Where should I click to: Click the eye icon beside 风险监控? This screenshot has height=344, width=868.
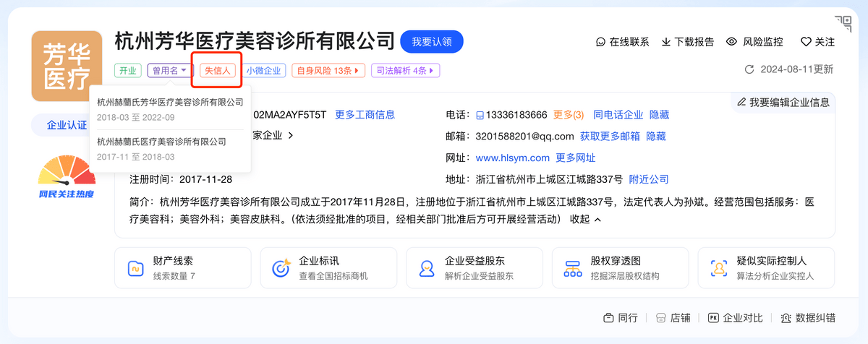731,42
